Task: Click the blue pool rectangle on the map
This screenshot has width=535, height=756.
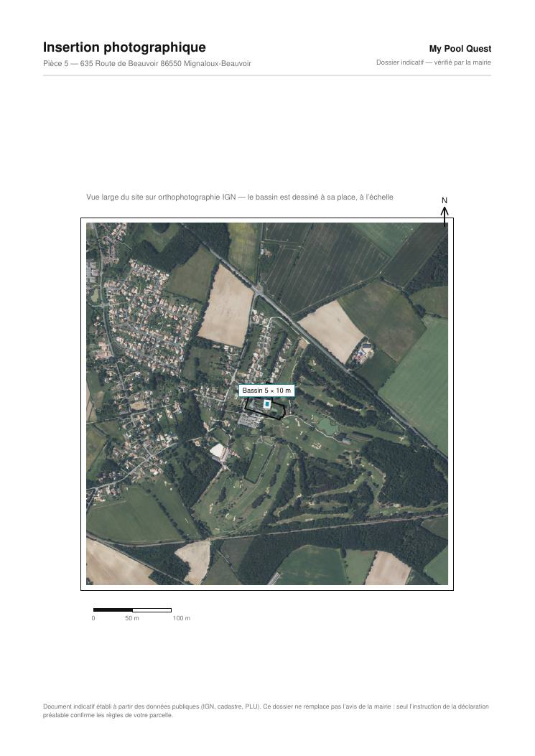Action: (266, 404)
